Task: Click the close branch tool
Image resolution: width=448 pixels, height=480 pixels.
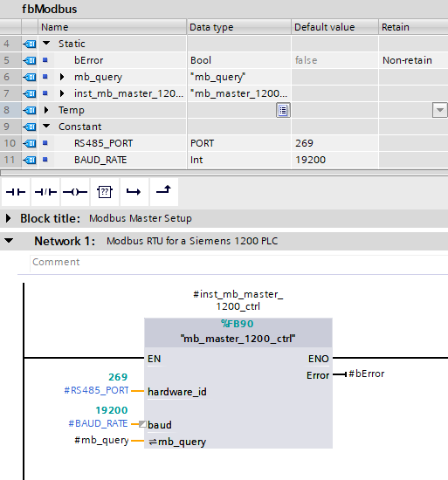Action: coord(163,192)
